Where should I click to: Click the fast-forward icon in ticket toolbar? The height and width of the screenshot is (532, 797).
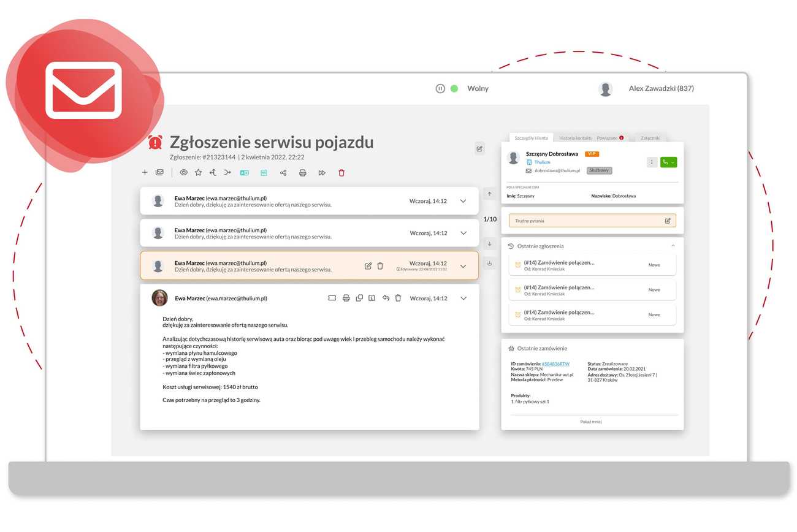322,173
